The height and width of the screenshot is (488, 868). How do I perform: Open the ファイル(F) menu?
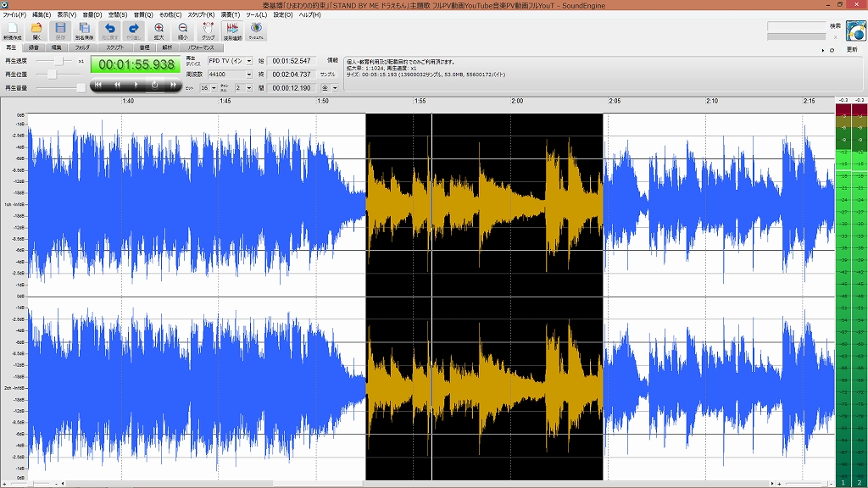pyautogui.click(x=14, y=15)
